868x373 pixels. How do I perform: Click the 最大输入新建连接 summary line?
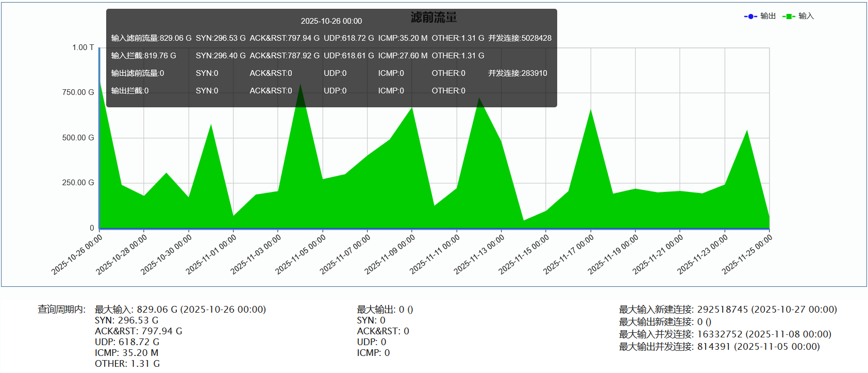728,310
